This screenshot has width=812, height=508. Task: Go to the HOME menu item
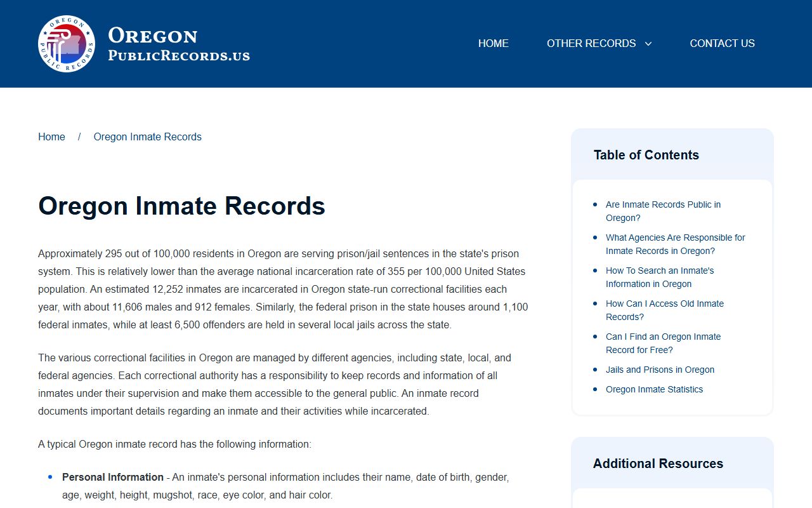pyautogui.click(x=494, y=43)
